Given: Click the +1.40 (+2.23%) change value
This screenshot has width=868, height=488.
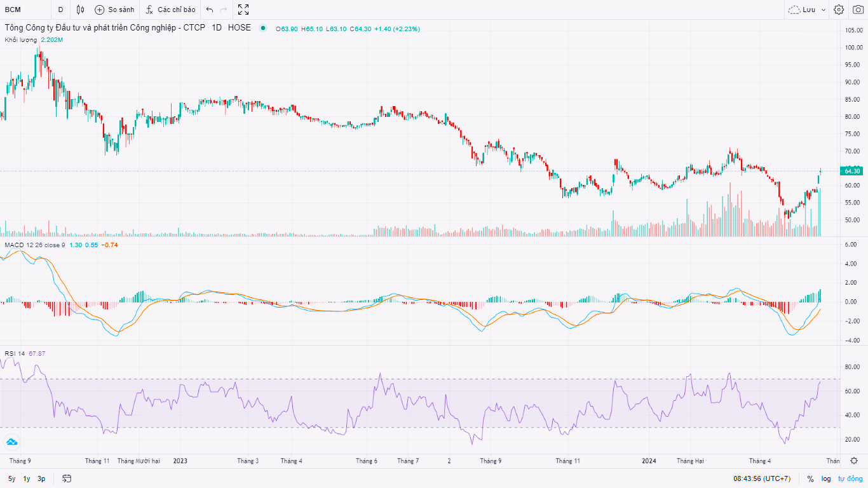Looking at the screenshot, I should pyautogui.click(x=397, y=29).
